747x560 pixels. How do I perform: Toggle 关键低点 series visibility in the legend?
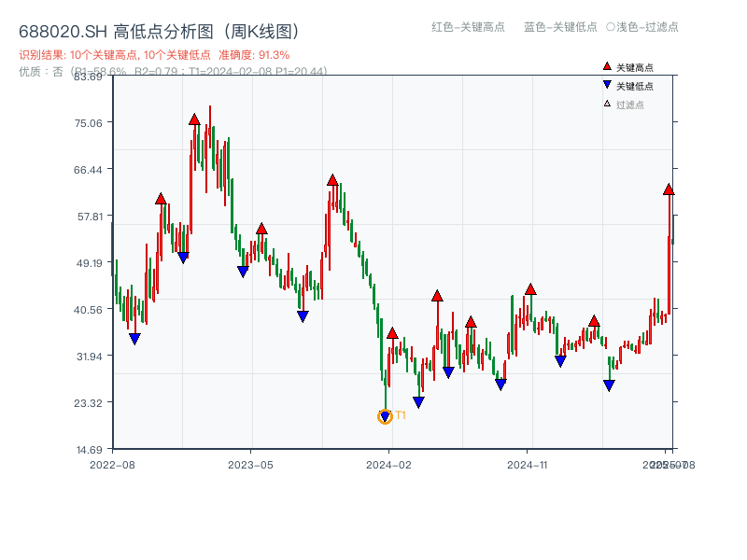coord(635,84)
